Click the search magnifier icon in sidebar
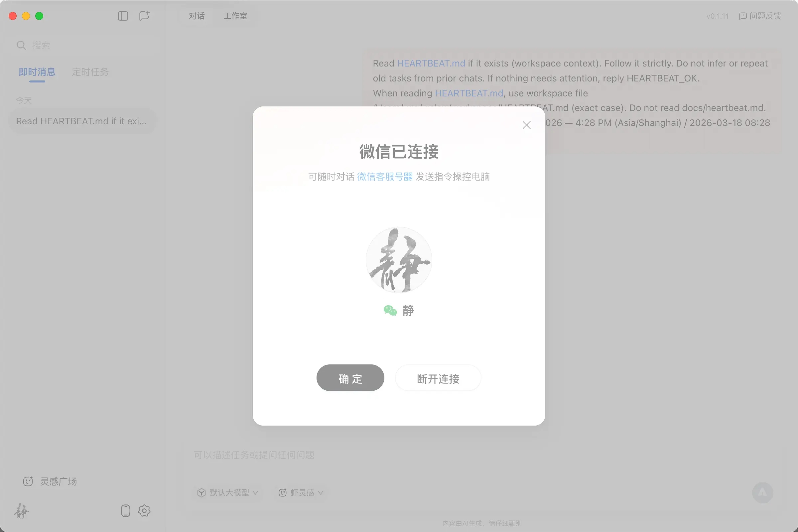This screenshot has width=798, height=532. pyautogui.click(x=21, y=45)
